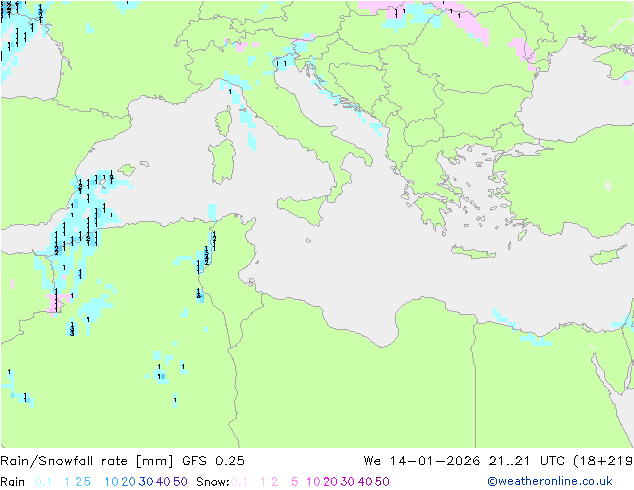Pick the Snow legend value 10
The height and width of the screenshot is (490, 634).
pos(313,482)
